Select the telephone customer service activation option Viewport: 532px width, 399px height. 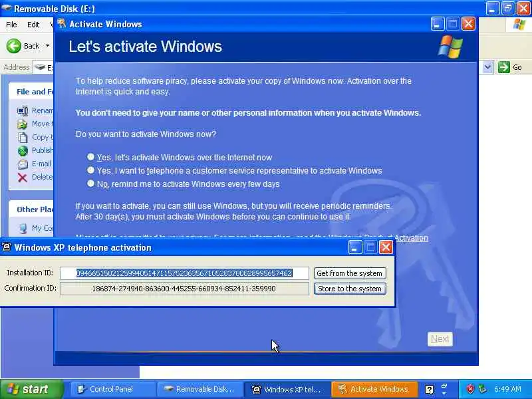(90, 170)
